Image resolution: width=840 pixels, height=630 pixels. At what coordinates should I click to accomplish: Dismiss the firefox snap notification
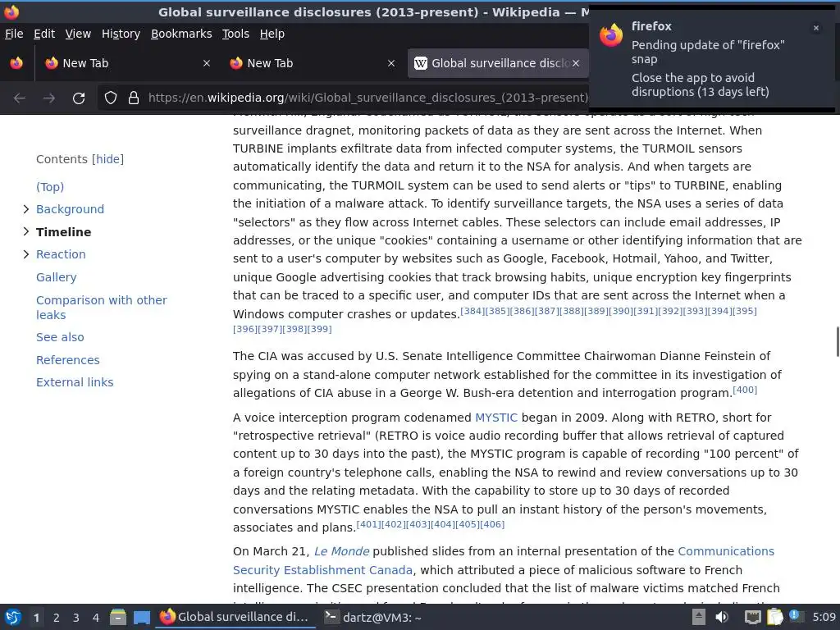click(816, 28)
